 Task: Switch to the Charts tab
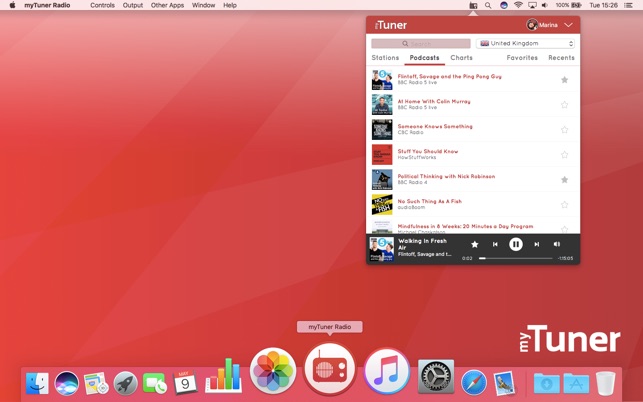[x=461, y=58]
